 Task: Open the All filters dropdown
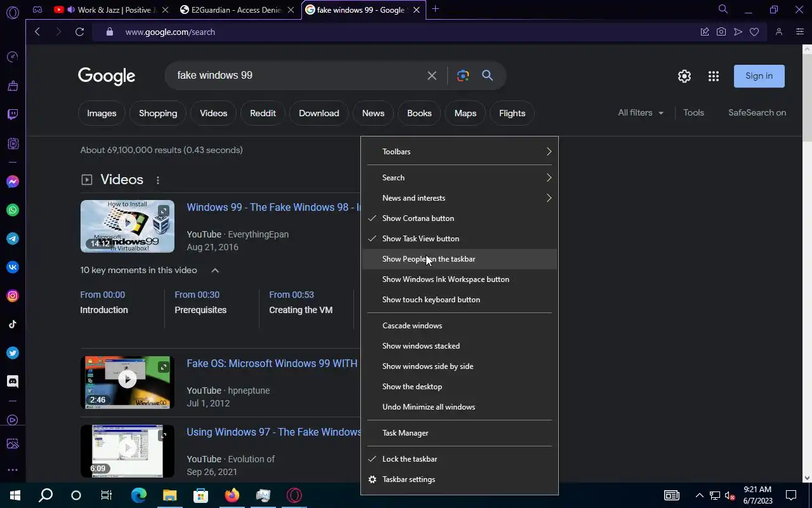[641, 113]
